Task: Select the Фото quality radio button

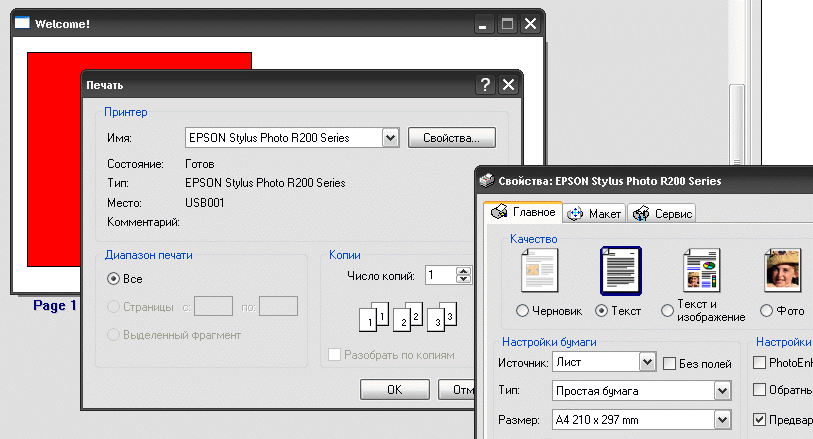Action: (x=766, y=311)
